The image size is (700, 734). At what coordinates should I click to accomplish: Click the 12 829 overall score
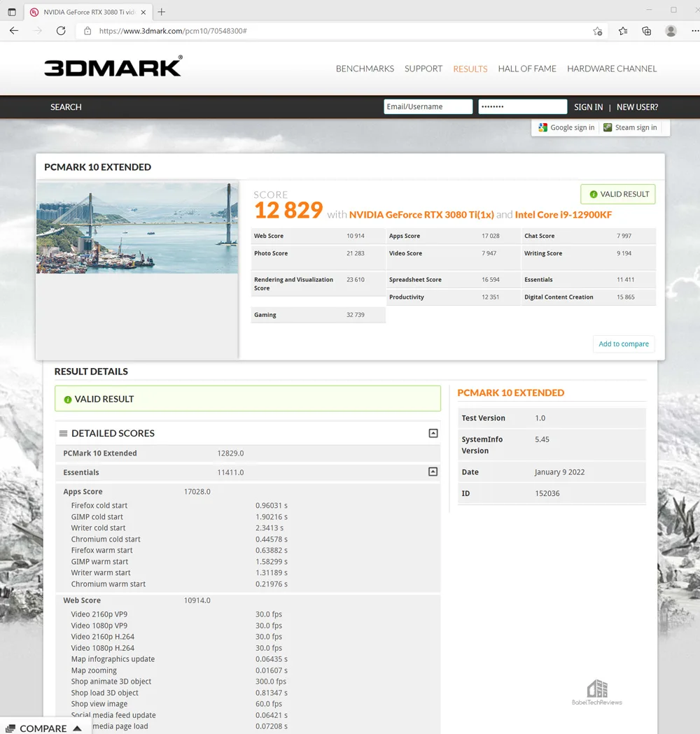tap(288, 210)
